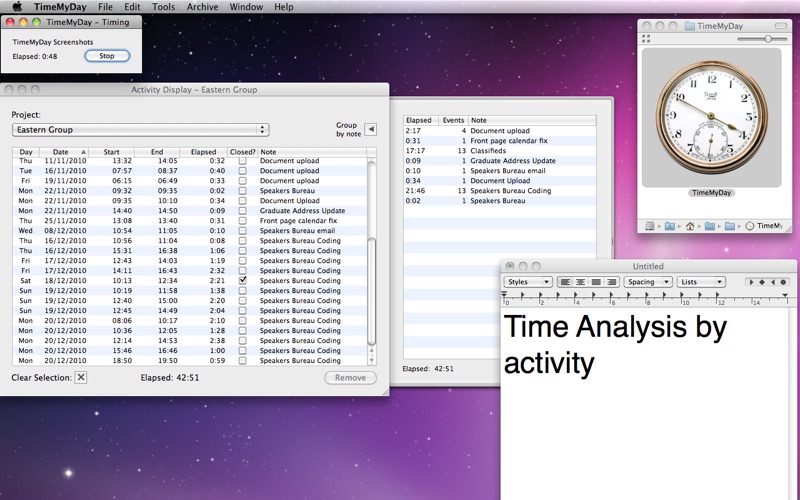Click the Closed? column header

[242, 152]
